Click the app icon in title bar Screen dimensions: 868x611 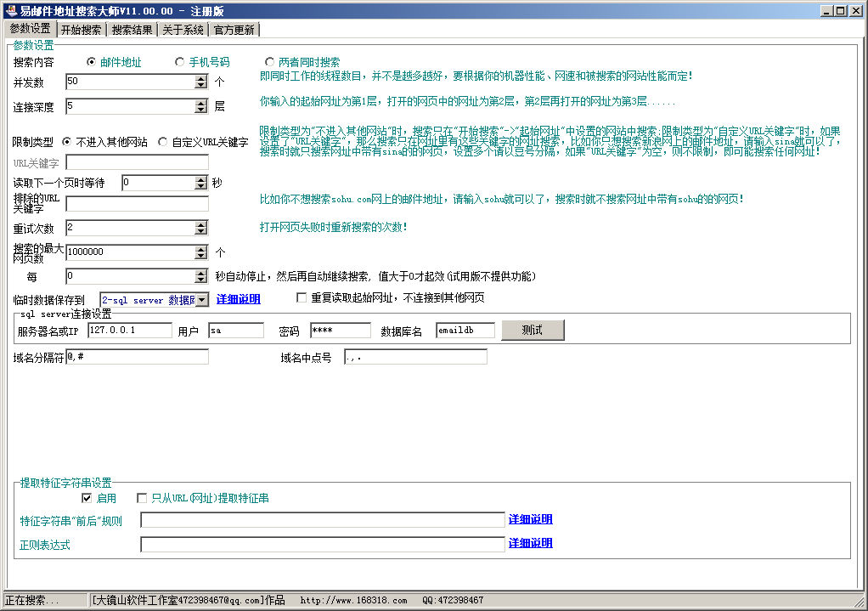(10, 10)
